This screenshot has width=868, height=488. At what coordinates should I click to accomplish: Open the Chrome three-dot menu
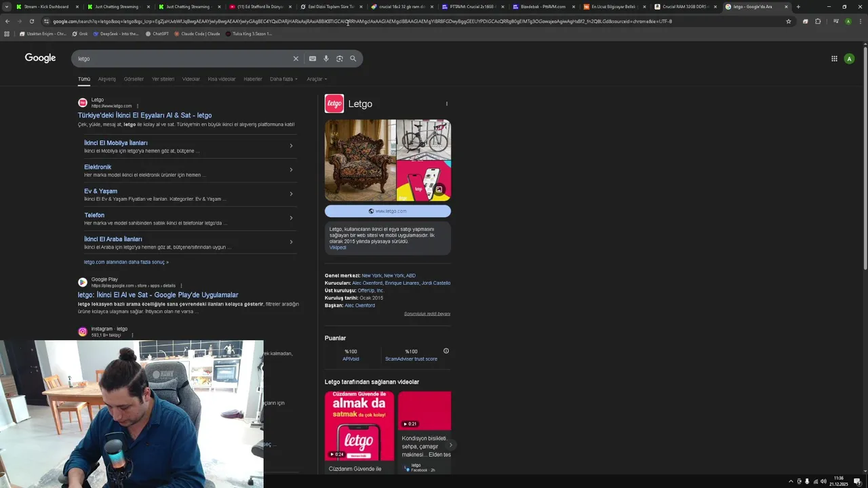tap(860, 21)
